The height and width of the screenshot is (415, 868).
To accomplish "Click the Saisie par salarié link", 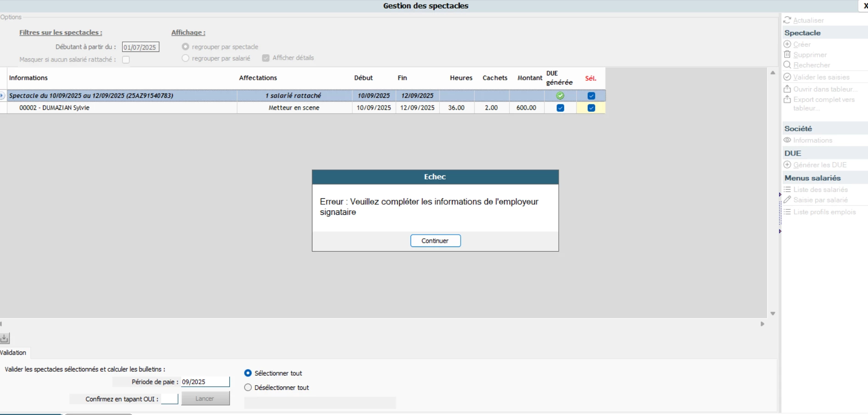I will (821, 200).
